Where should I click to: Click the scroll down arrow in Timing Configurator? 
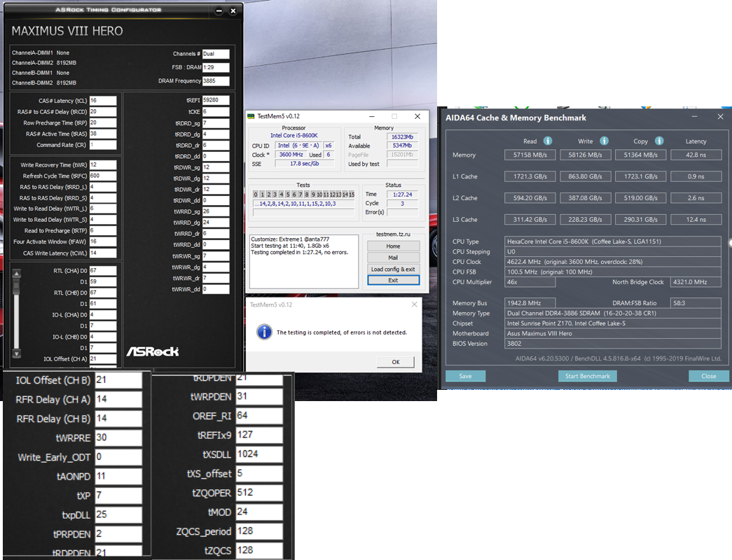[16, 353]
